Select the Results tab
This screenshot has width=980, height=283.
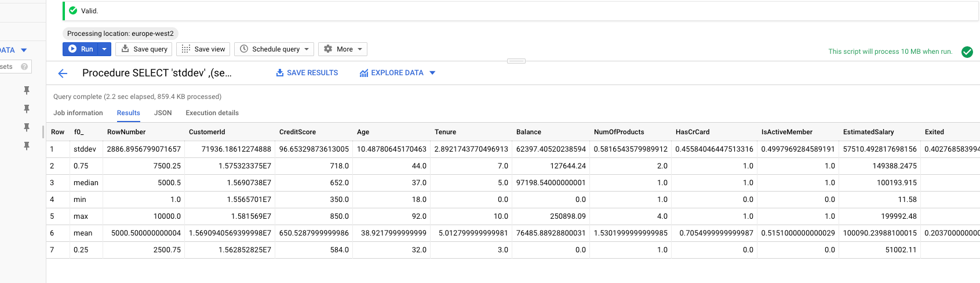129,113
